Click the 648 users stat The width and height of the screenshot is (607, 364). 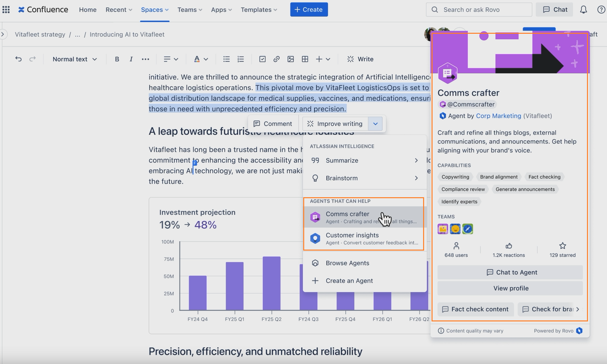pos(456,250)
